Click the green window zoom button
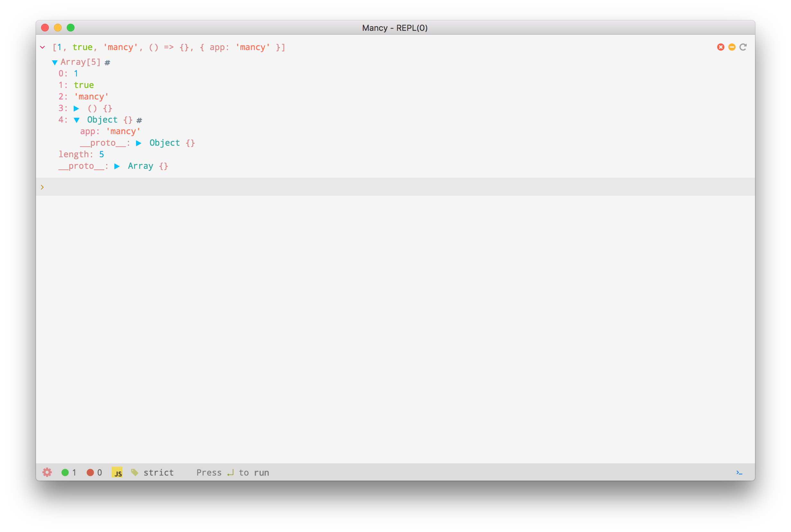This screenshot has width=791, height=532. 71,28
